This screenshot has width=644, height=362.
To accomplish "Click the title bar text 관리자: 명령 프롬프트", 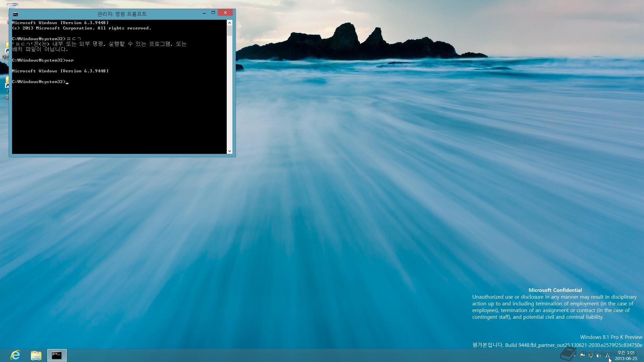I will pos(122,14).
